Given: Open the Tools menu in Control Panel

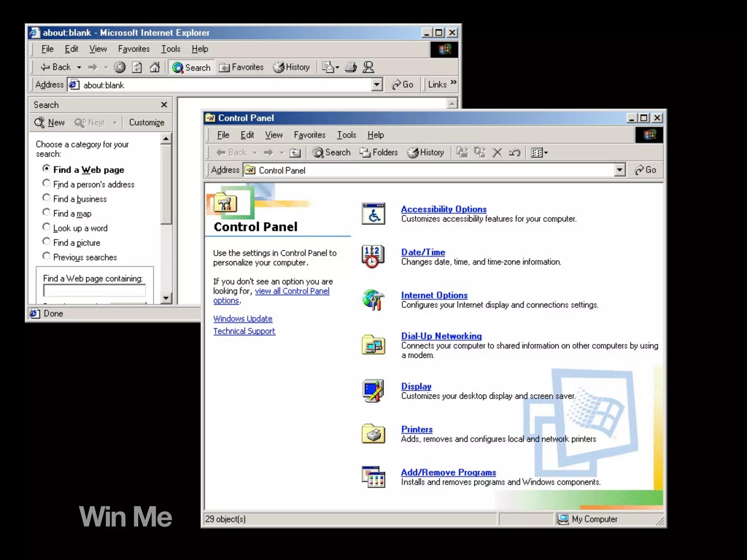Looking at the screenshot, I should [346, 135].
